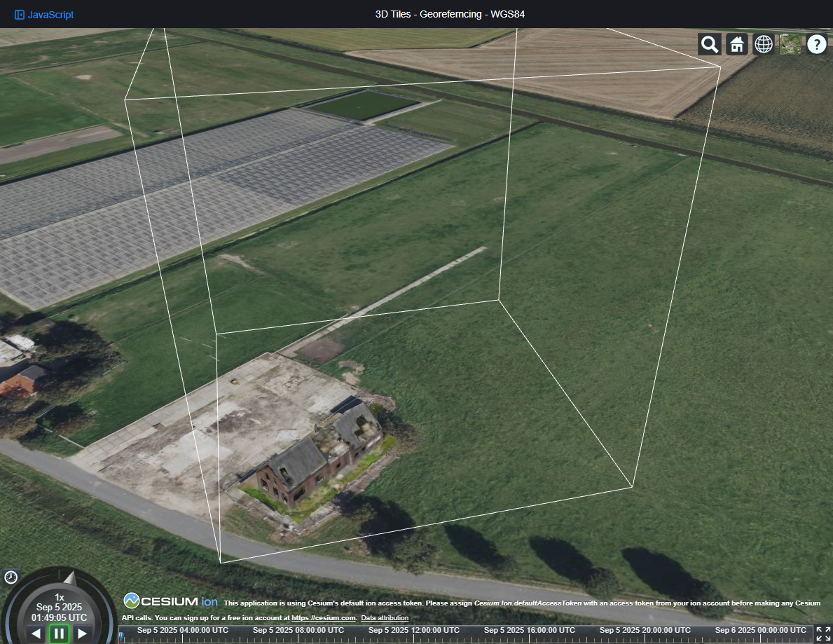The image size is (833, 644).
Task: Click timeline at Sep 5 2025 04:00:00 UTC
Action: point(182,630)
